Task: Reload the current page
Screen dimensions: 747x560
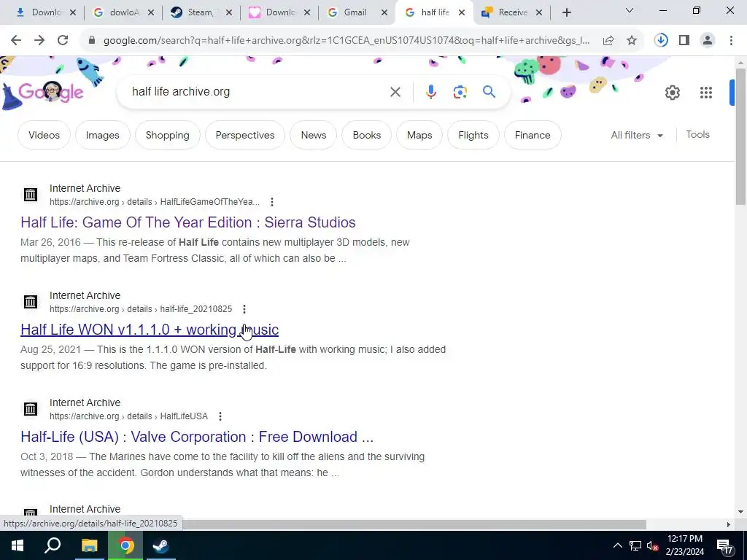Action: point(63,41)
